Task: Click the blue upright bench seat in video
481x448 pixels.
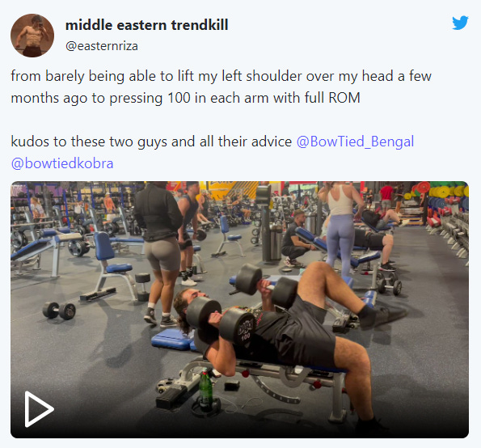Action: [x=112, y=265]
